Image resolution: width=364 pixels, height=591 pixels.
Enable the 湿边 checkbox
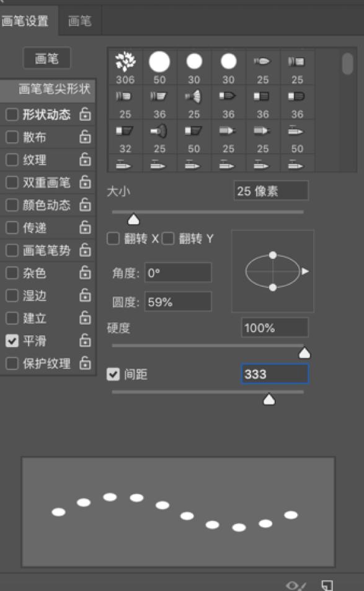tap(12, 295)
